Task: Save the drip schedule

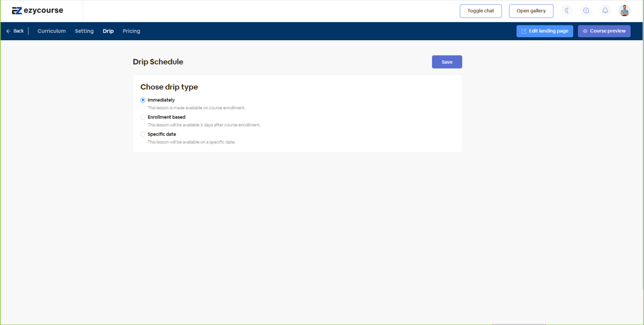Action: 447,62
